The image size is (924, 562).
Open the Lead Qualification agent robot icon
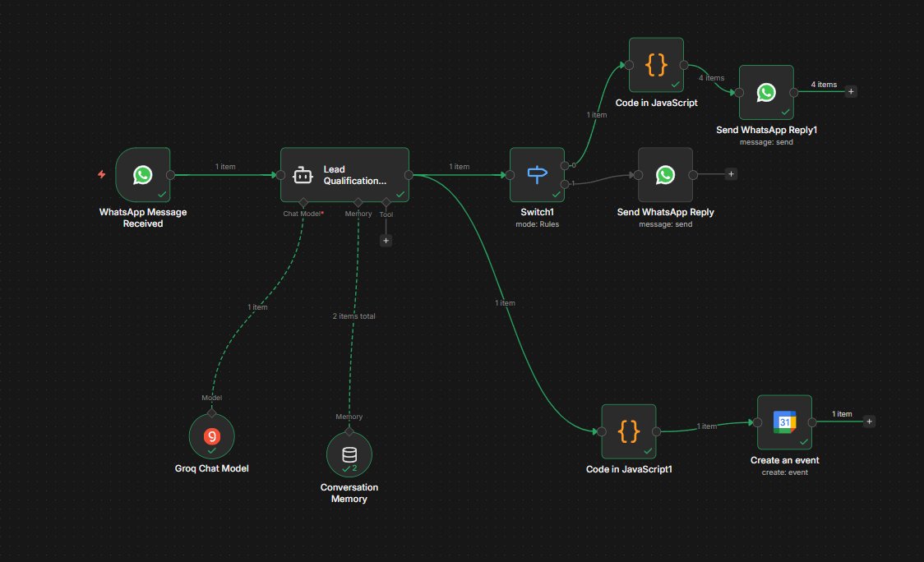point(302,174)
